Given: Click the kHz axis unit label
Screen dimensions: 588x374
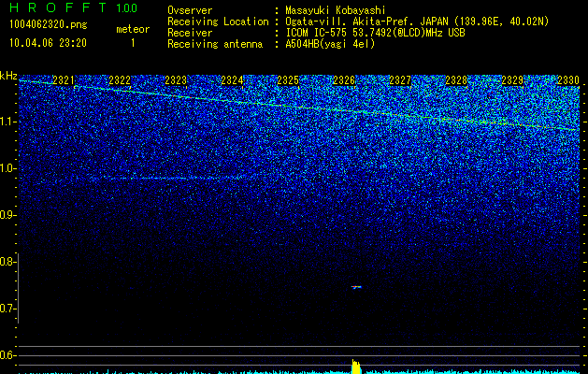Looking at the screenshot, I should (x=8, y=76).
